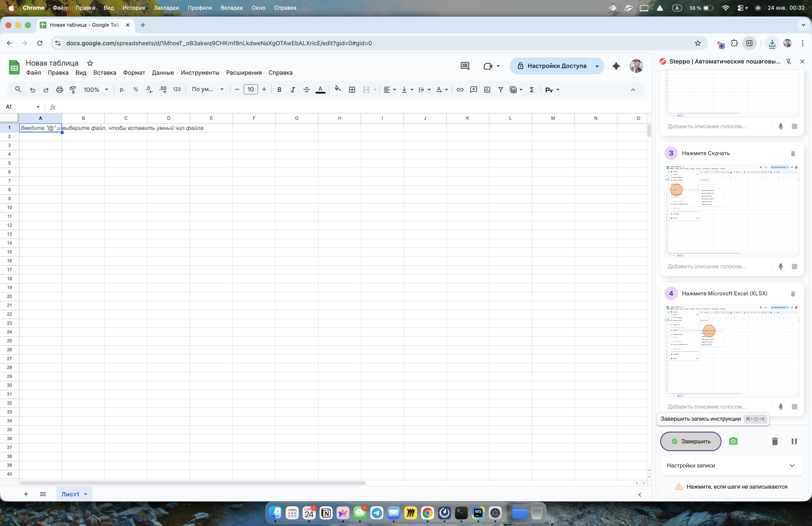Click the paint format roller icon
This screenshot has width=812, height=526.
(x=73, y=90)
